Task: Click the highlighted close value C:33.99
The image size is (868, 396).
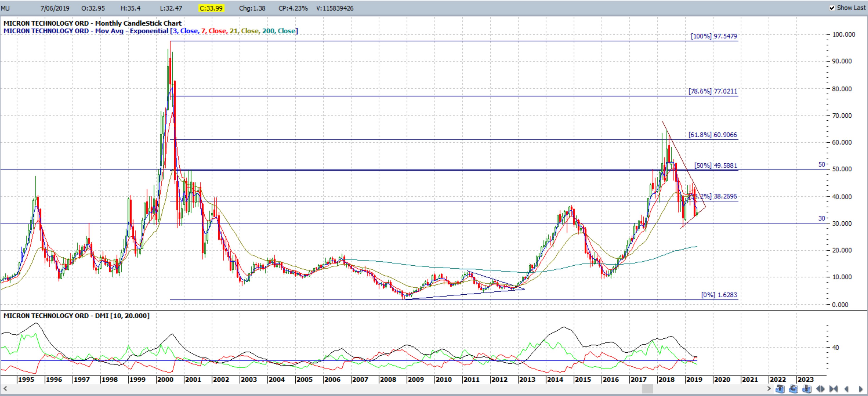Action: [x=211, y=8]
